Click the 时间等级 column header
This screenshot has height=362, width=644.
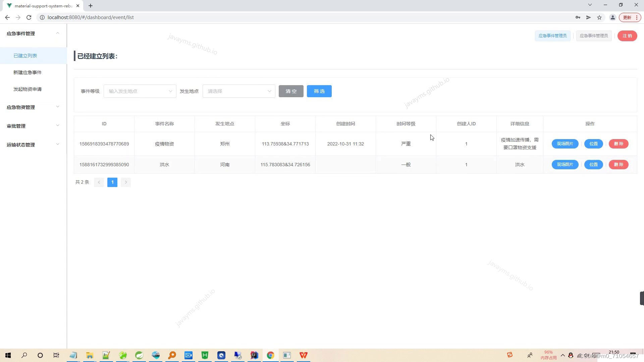pyautogui.click(x=406, y=124)
